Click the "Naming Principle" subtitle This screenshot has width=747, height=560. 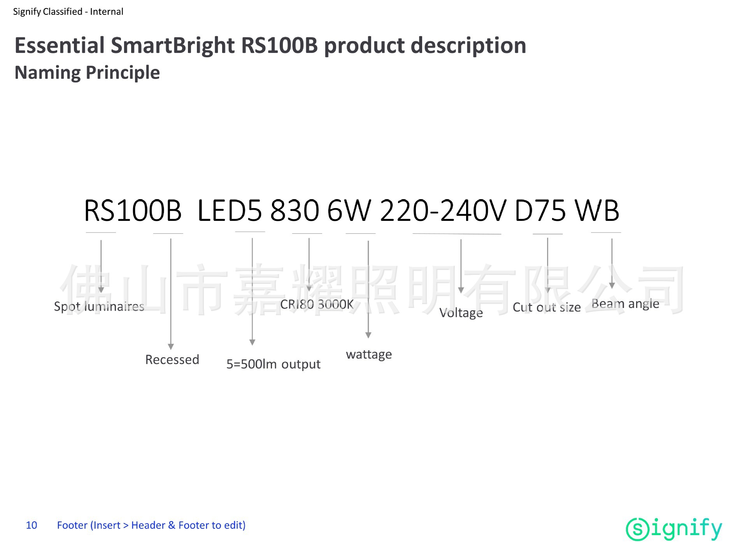87,73
